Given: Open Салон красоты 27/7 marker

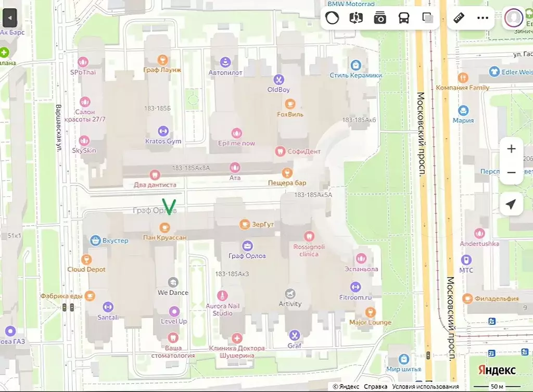Looking at the screenshot, I should (x=85, y=102).
